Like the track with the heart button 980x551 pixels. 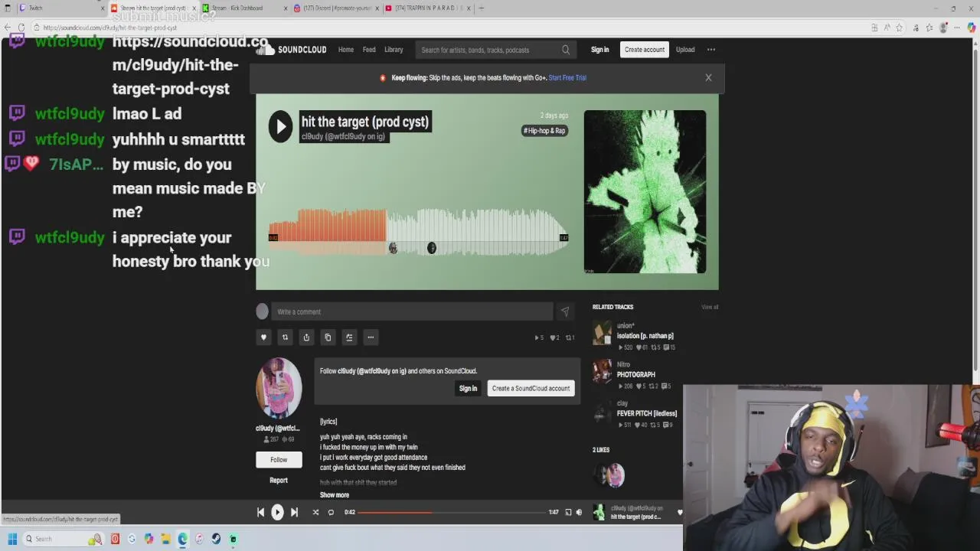coord(263,337)
